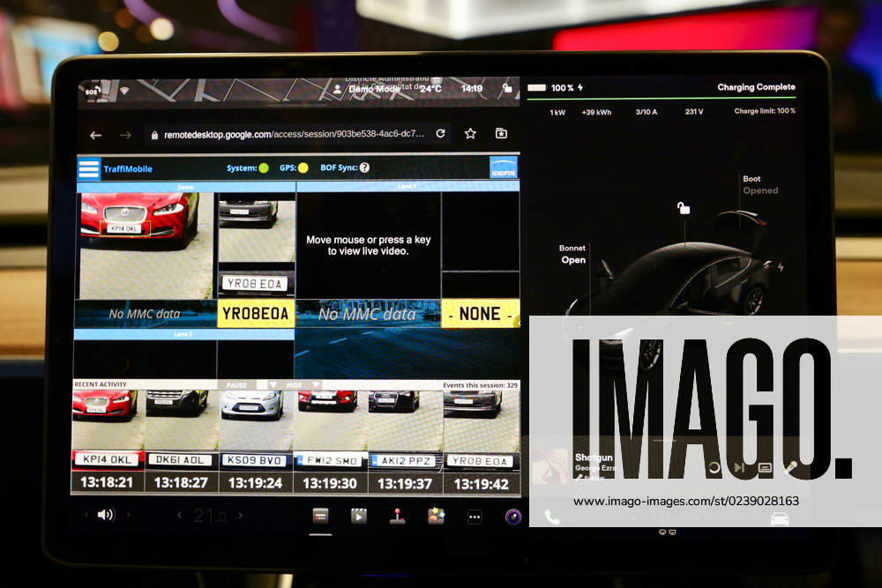This screenshot has width=882, height=588.
Task: Reload the remote desktop page
Action: tap(440, 133)
